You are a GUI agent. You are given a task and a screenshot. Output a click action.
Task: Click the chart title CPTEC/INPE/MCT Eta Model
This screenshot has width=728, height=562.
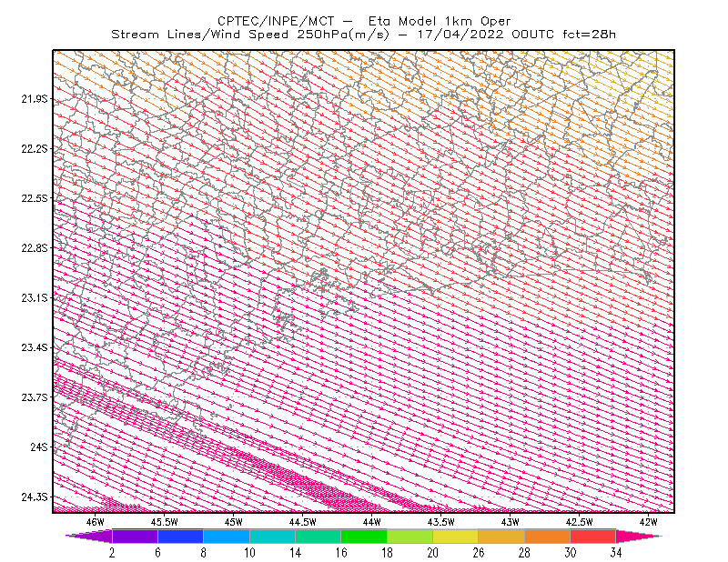click(x=364, y=21)
